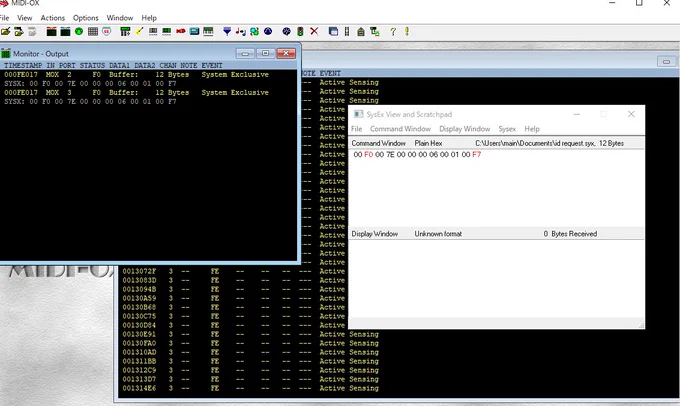Open the piano keyboard toolbar icon
The width and height of the screenshot is (680, 406).
tap(208, 31)
